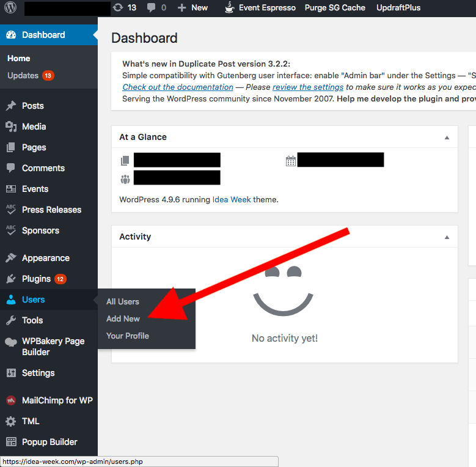Click the Pages icon in sidebar
476x467 pixels.
coord(10,147)
